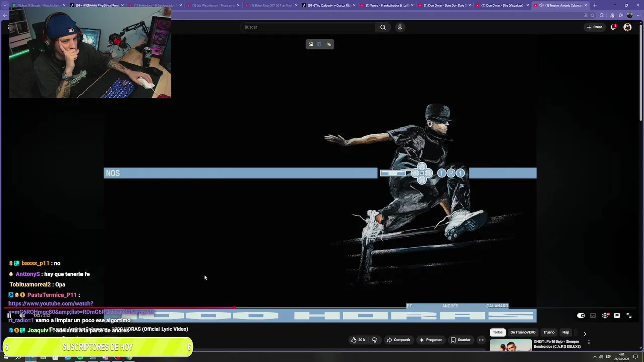The image size is (644, 362).
Task: Click last icon in overlay above video
Action: (x=329, y=44)
